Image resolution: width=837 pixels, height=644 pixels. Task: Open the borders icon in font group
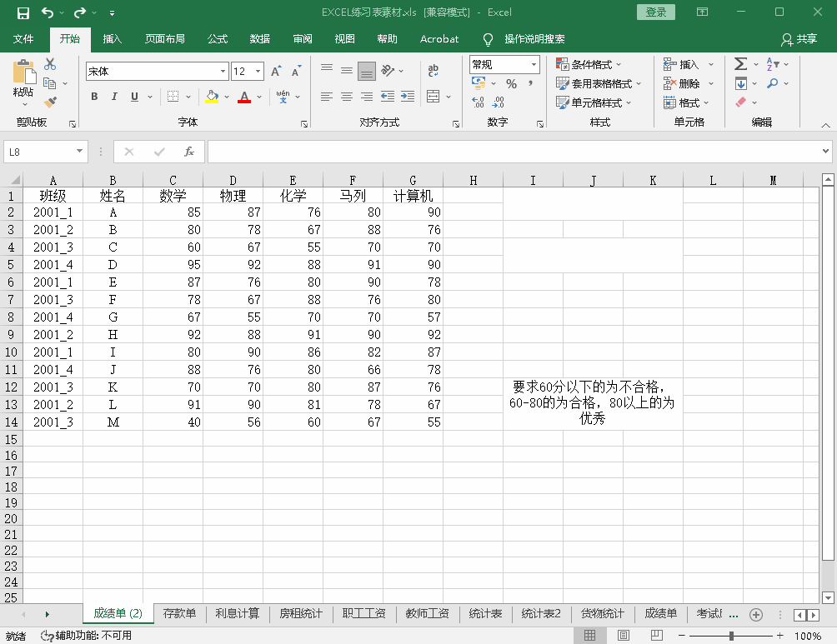(173, 96)
